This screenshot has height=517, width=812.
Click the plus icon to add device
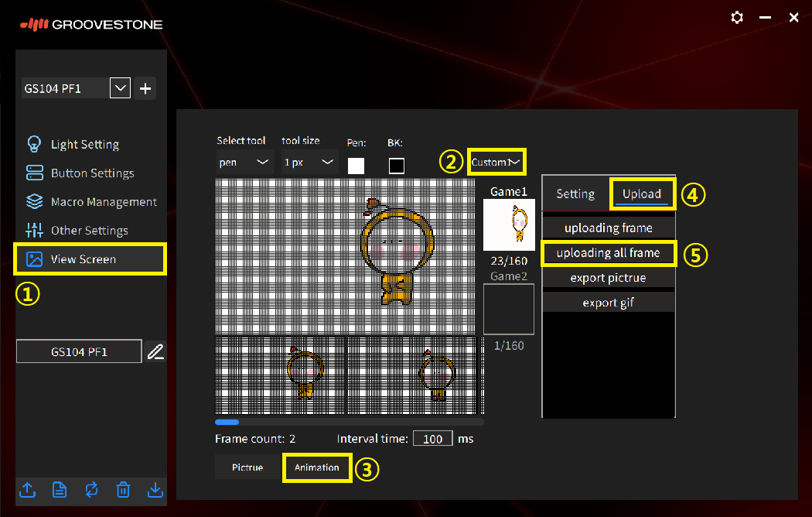pyautogui.click(x=145, y=88)
